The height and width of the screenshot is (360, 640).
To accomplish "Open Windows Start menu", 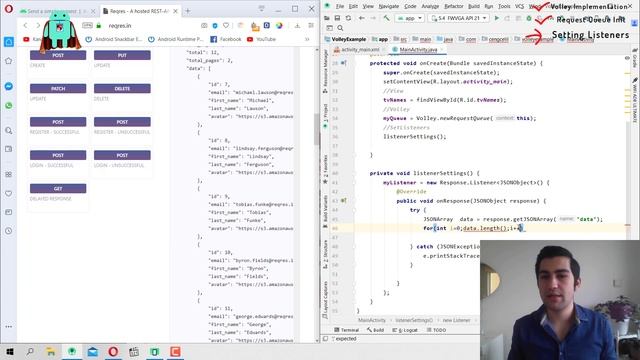I will 9,351.
